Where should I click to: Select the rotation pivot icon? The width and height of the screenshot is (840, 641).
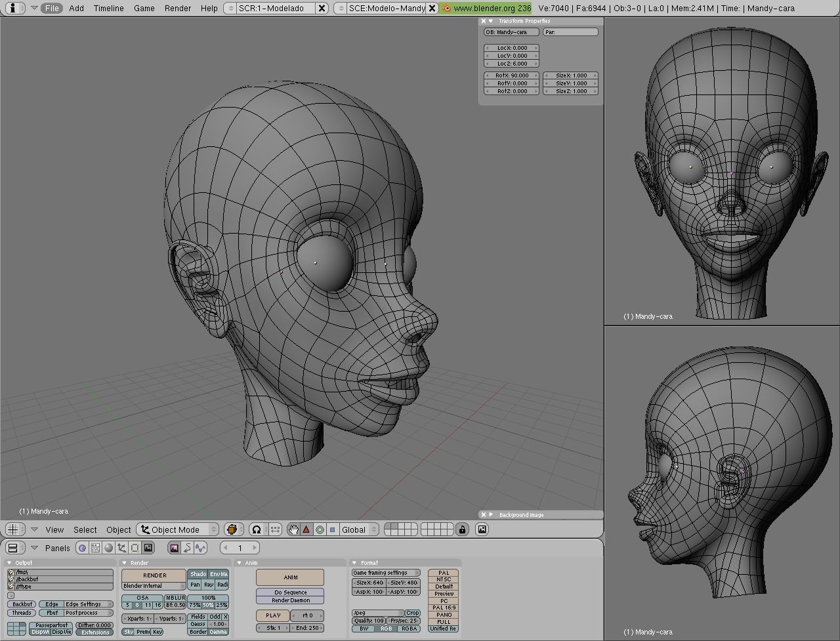coord(257,529)
